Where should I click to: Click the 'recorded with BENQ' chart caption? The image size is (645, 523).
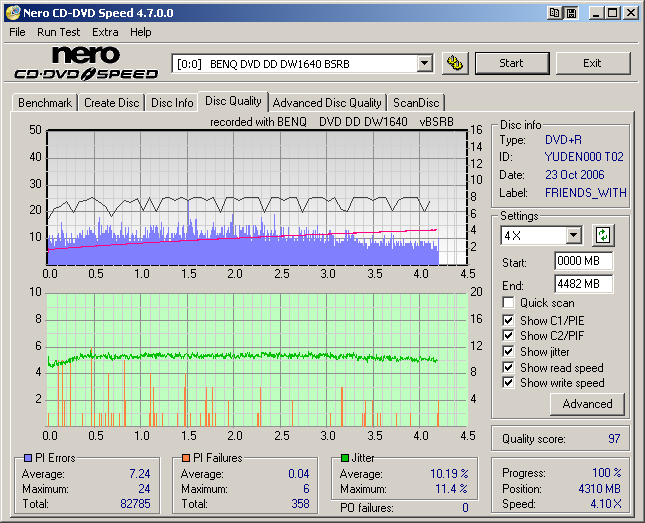(332, 122)
